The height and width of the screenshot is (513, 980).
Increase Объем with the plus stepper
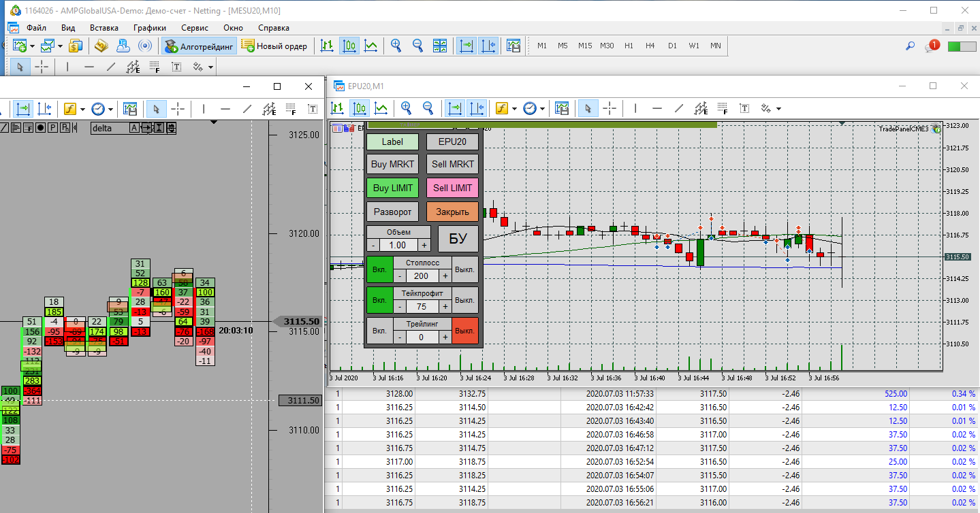pos(424,245)
